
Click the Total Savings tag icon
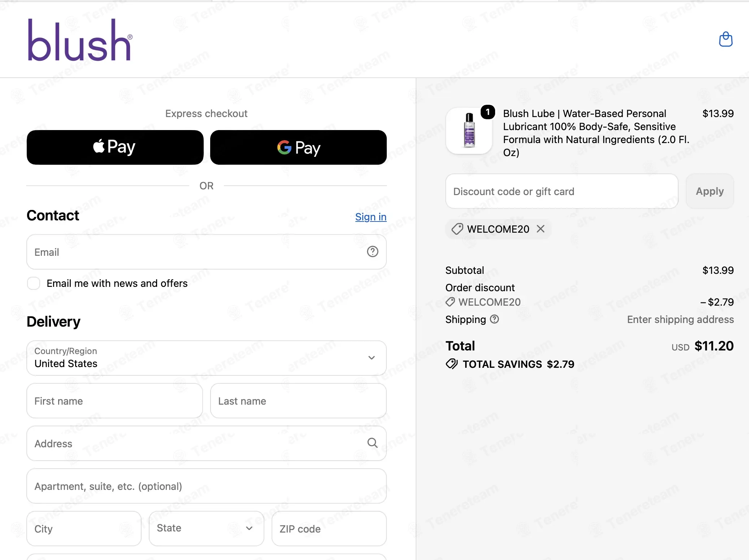tap(451, 364)
